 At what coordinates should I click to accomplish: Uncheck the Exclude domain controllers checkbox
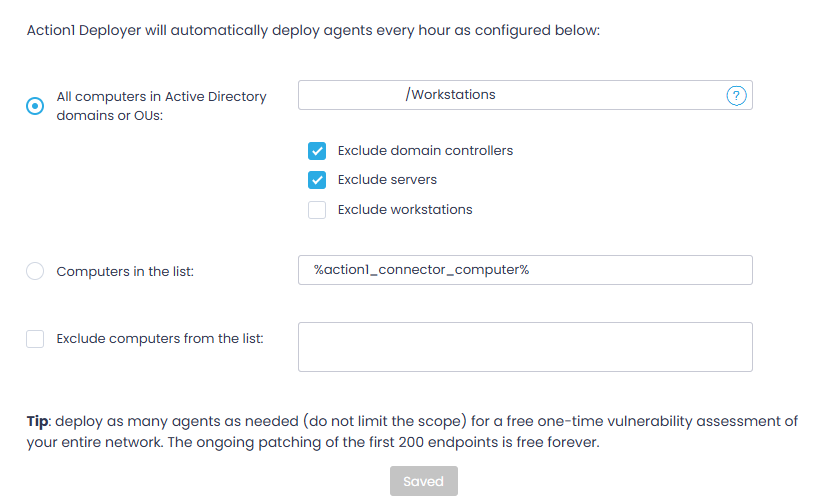pos(317,151)
